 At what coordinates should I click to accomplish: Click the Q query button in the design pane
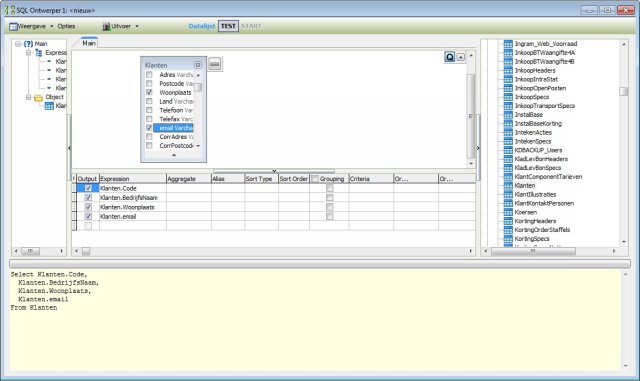(x=450, y=57)
